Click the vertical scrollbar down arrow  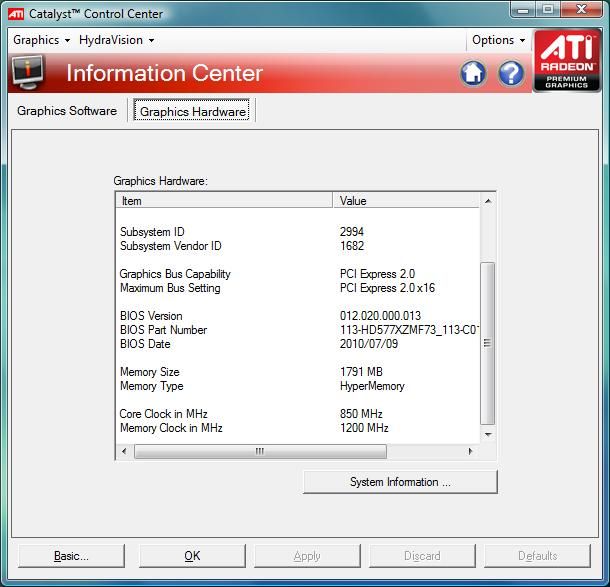(x=488, y=435)
